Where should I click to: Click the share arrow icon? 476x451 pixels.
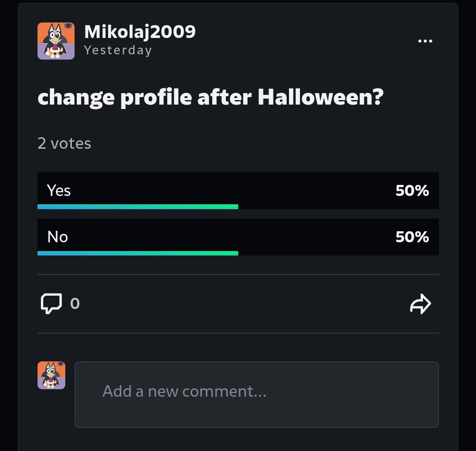coord(420,304)
